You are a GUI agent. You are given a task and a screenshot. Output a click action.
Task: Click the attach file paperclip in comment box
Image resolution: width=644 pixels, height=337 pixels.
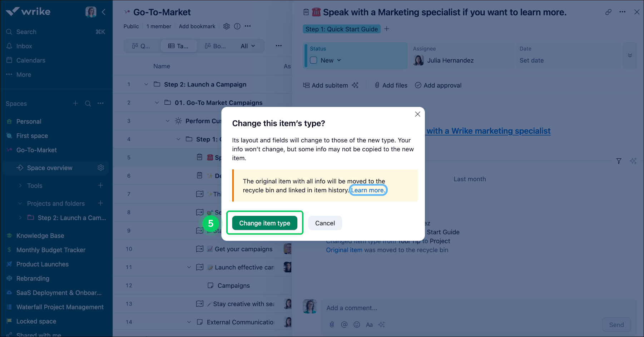(x=332, y=324)
